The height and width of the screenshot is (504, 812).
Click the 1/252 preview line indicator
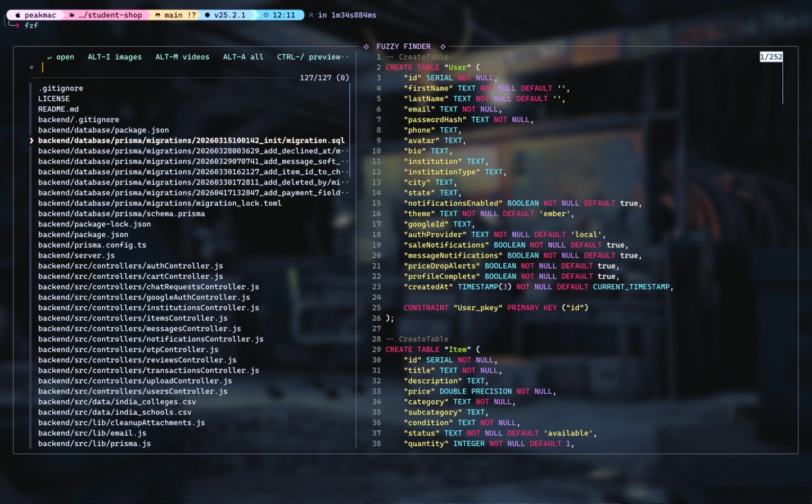pos(771,57)
